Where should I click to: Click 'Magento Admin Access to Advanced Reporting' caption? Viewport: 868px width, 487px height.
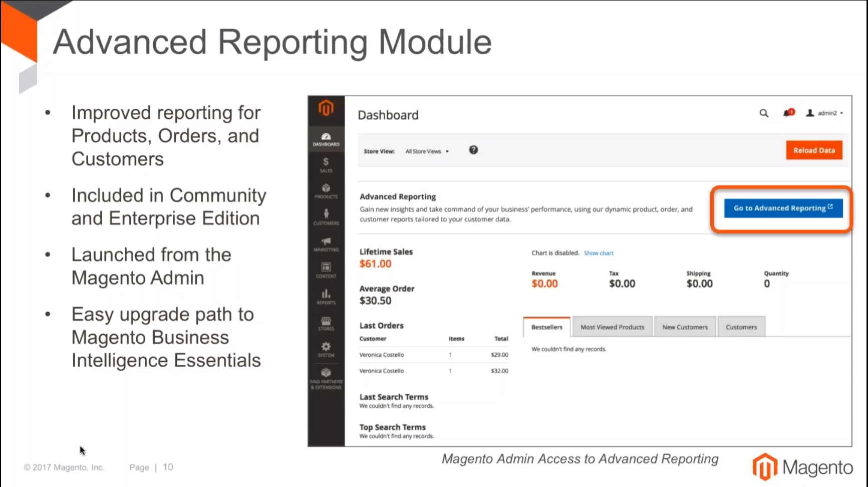pos(580,459)
